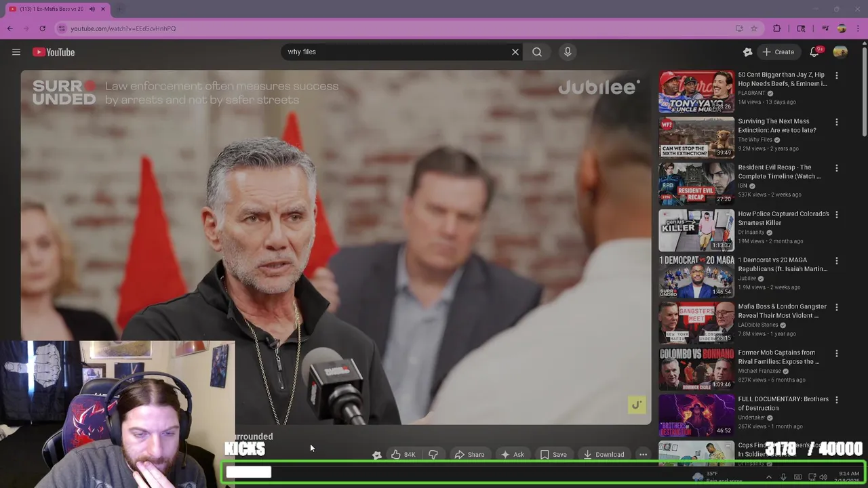Open the Gangsters Meet video thumbnail
This screenshot has width=868, height=488.
pos(696,323)
